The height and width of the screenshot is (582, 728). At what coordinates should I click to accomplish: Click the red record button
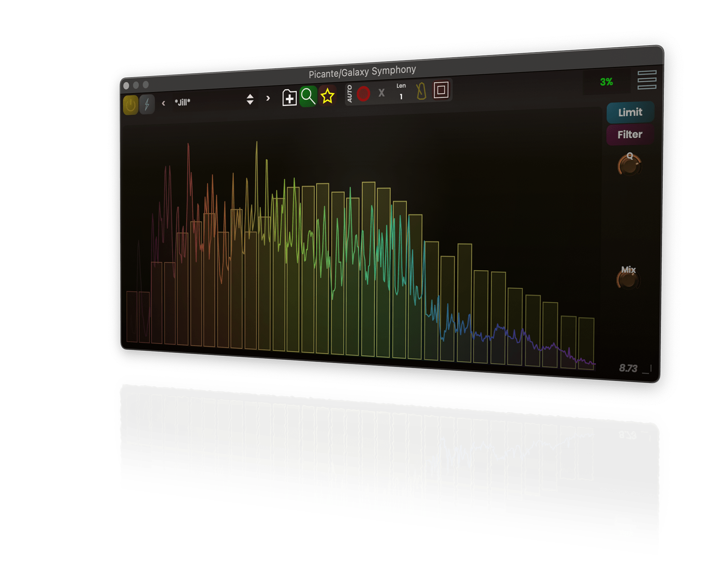pyautogui.click(x=363, y=93)
